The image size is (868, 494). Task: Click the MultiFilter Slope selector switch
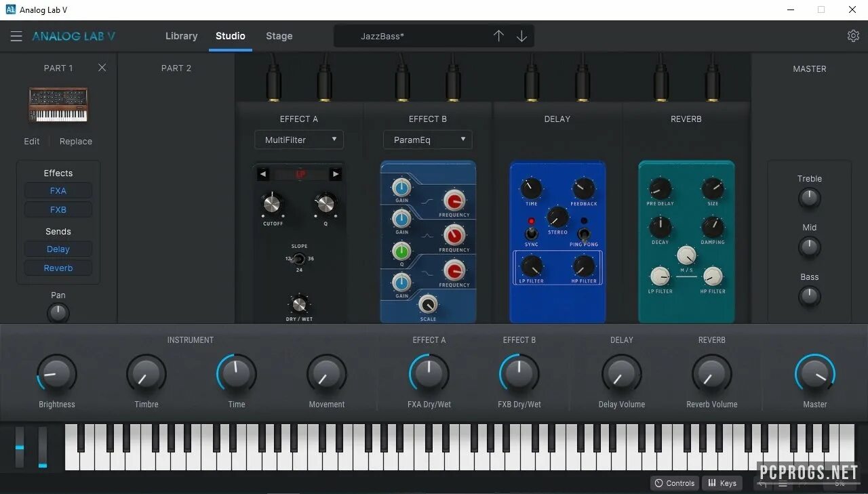(x=298, y=258)
